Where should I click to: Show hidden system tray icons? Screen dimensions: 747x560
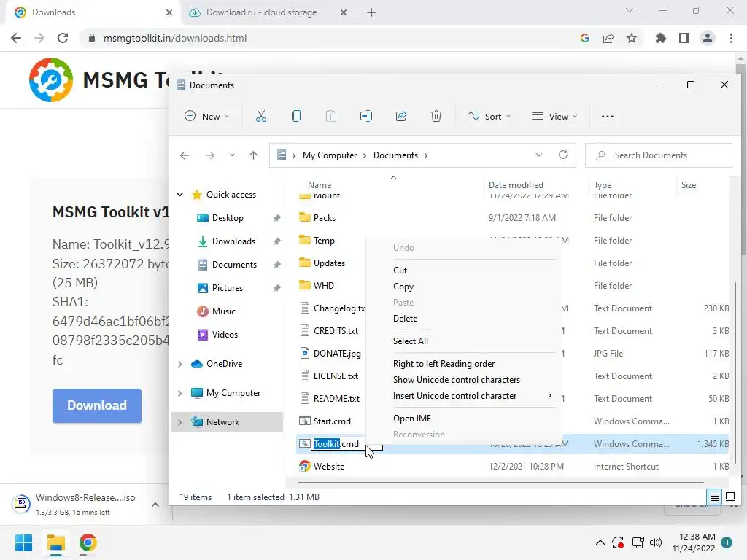tap(600, 542)
